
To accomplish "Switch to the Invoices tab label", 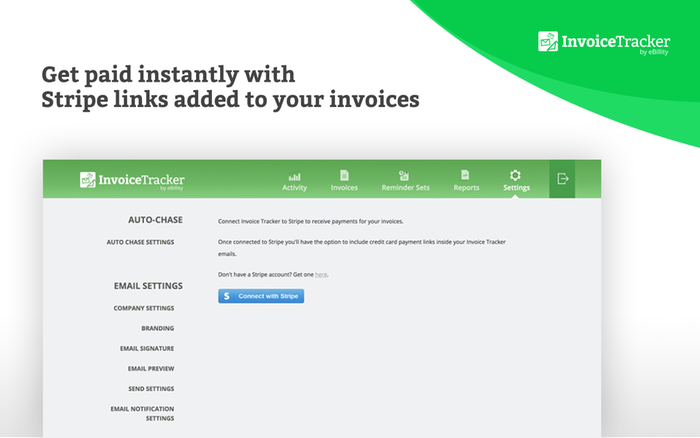I will [344, 188].
